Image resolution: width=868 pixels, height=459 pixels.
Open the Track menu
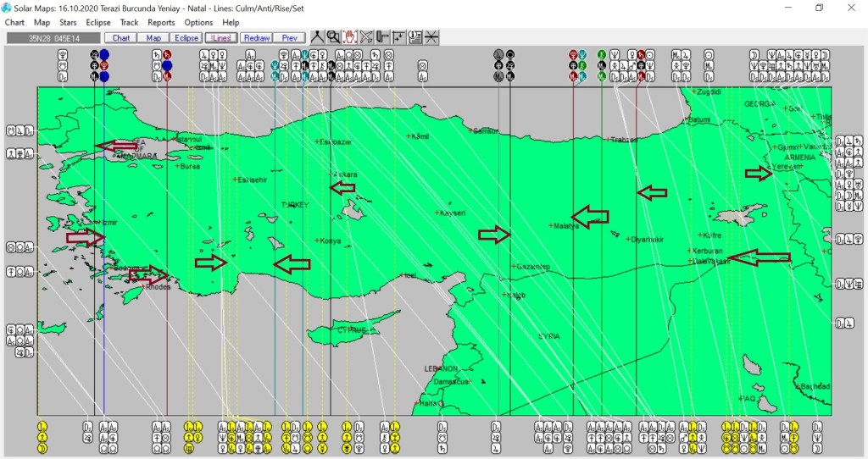[x=129, y=22]
